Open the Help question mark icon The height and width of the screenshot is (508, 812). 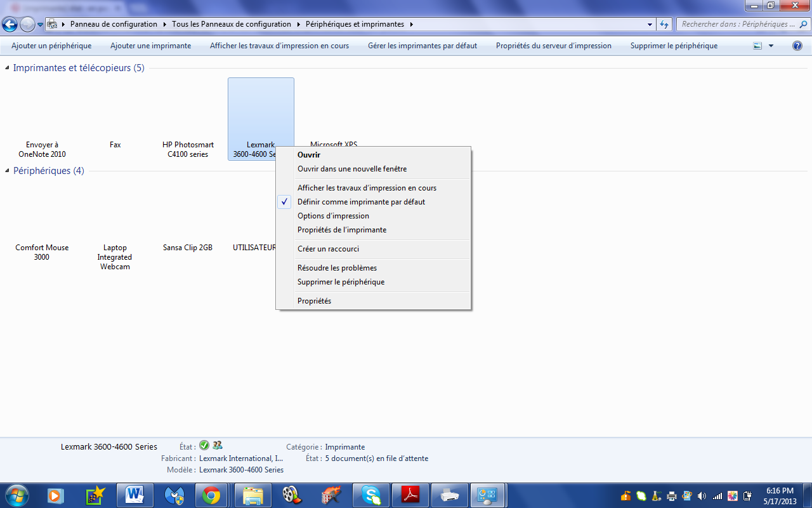tap(797, 46)
